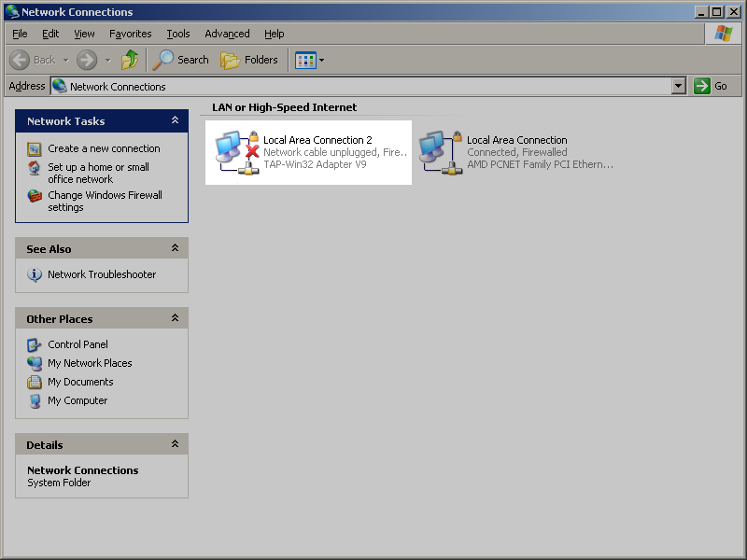This screenshot has height=560, width=747.
Task: Click Set up a home or small office network
Action: [99, 174]
